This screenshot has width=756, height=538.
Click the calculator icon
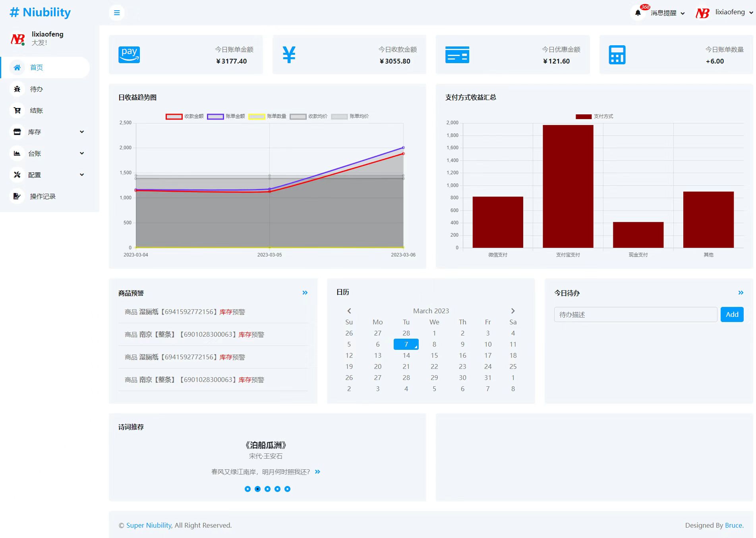pyautogui.click(x=617, y=55)
